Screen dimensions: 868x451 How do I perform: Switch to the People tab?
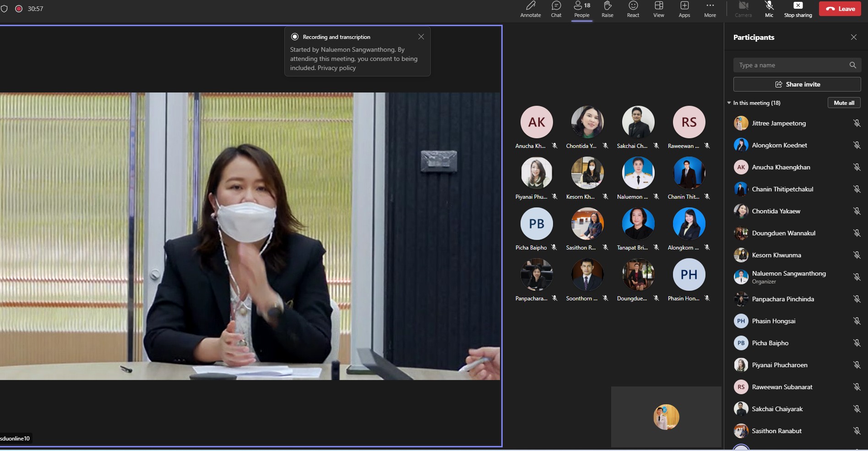[581, 9]
